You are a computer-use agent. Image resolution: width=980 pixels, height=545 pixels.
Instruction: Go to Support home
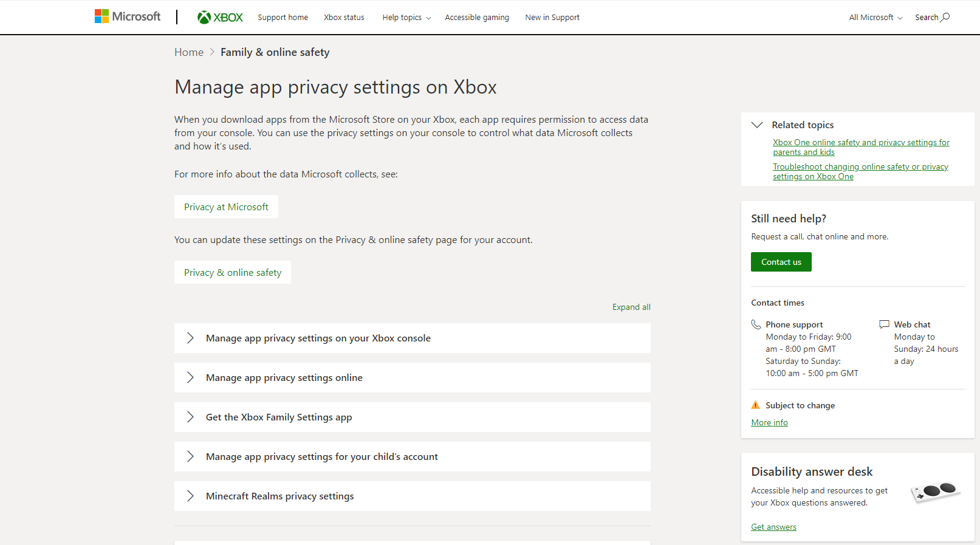coord(283,18)
